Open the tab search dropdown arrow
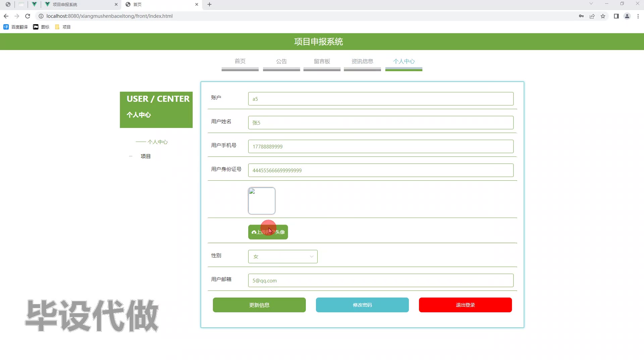 (591, 4)
